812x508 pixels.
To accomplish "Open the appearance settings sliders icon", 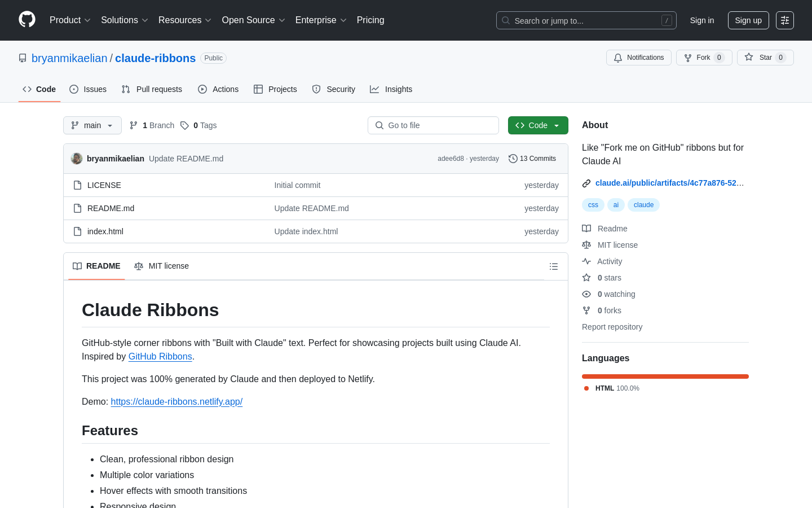I will 785,20.
